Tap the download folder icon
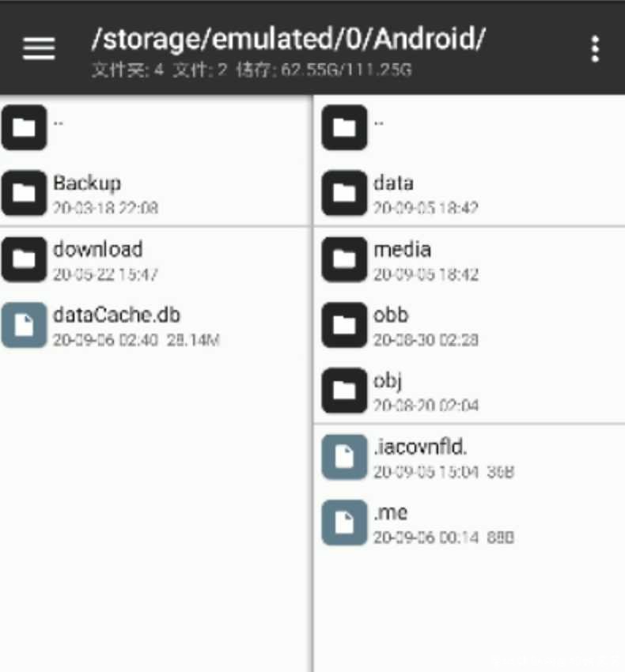The image size is (625, 672). [24, 259]
